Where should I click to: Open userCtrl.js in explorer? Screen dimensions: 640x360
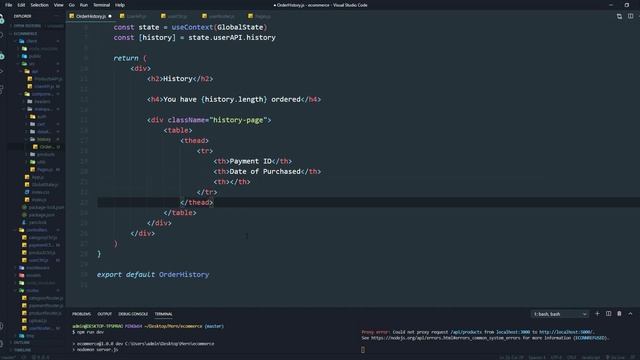(x=36, y=260)
